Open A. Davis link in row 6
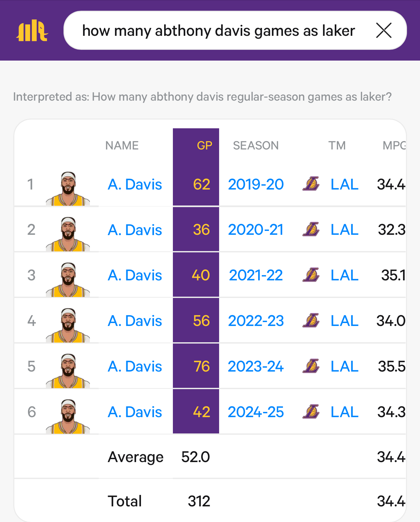The width and height of the screenshot is (420, 522). (x=135, y=412)
